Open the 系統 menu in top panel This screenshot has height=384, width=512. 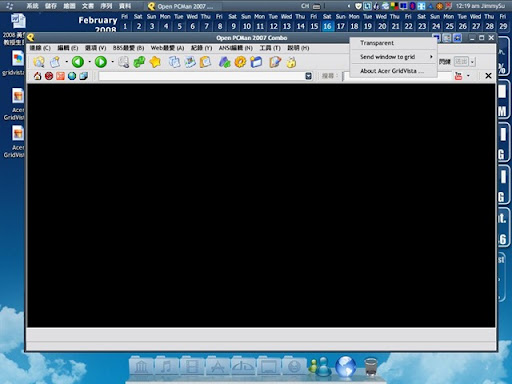[x=32, y=6]
